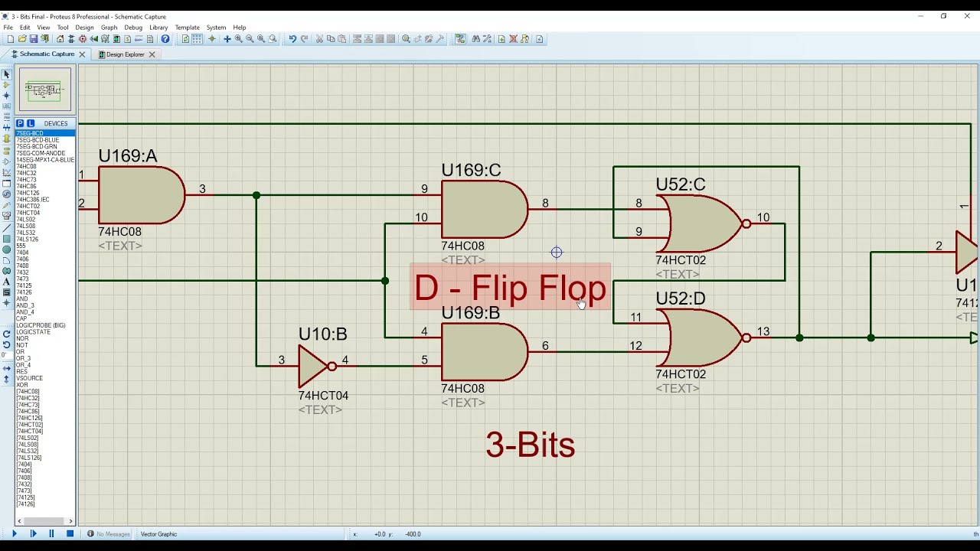Viewport: 980px width, 551px height.
Task: Click the Zoom Out magnifier icon
Action: click(x=250, y=39)
